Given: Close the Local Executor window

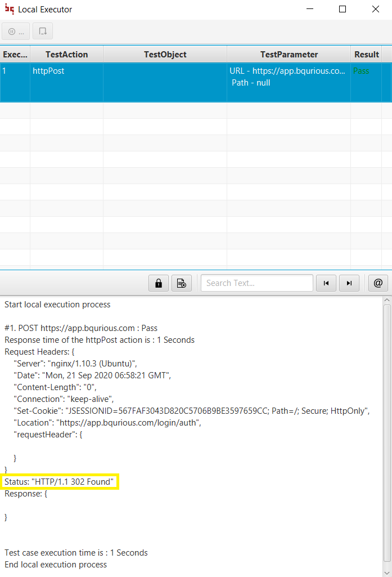Looking at the screenshot, I should point(376,9).
